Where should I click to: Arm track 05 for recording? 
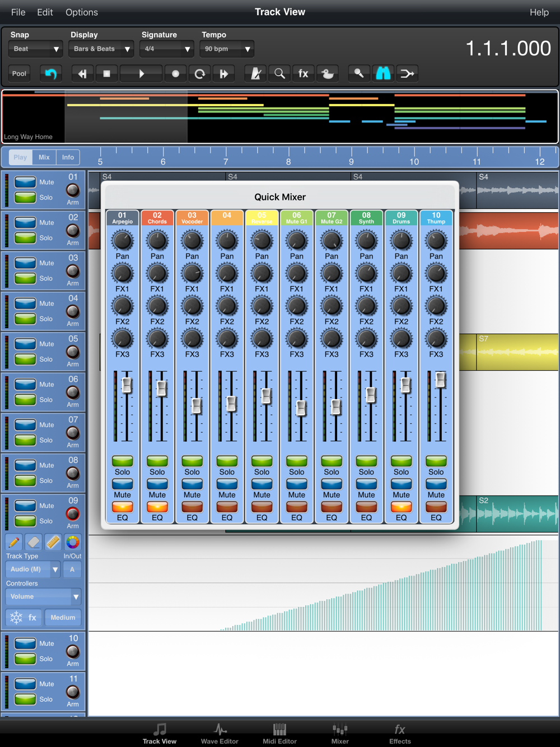[73, 352]
